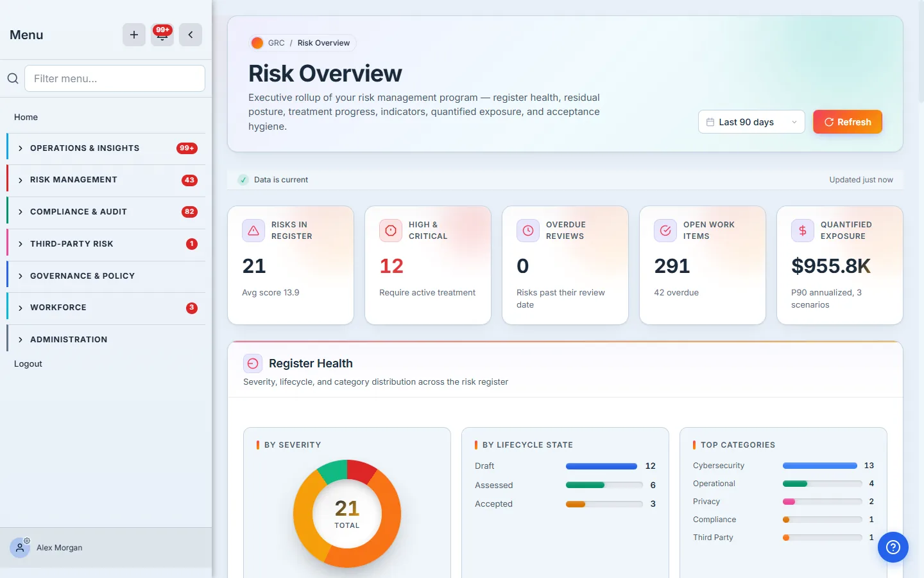Click the calendar icon in date range selector
Screen dimensions: 924x578
click(x=710, y=122)
